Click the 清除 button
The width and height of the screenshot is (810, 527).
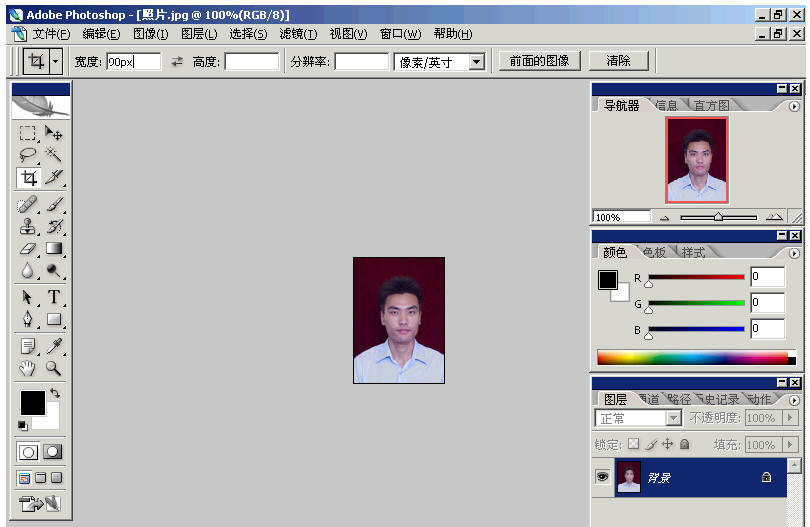pos(618,61)
